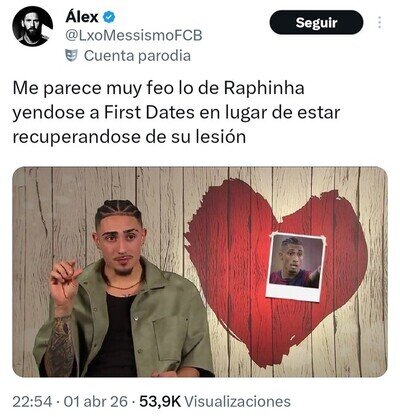Open the 22:54 timestamp link
Image resolution: width=400 pixels, height=417 pixels.
coord(32,401)
